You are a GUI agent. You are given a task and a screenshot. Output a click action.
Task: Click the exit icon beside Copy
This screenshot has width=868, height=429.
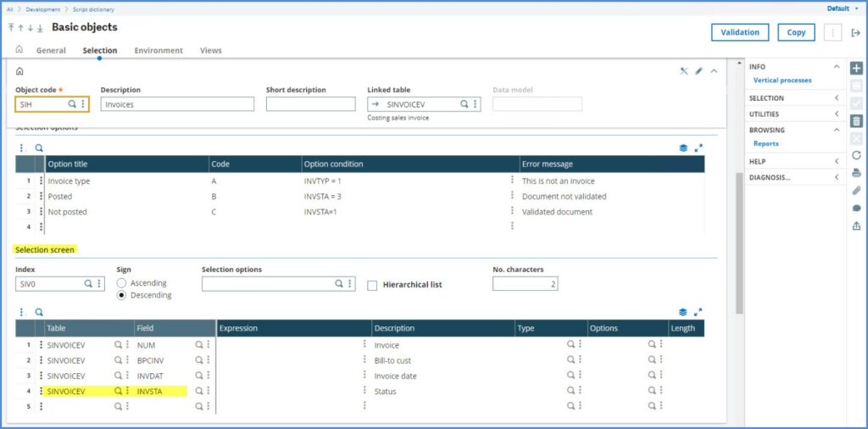(855, 32)
